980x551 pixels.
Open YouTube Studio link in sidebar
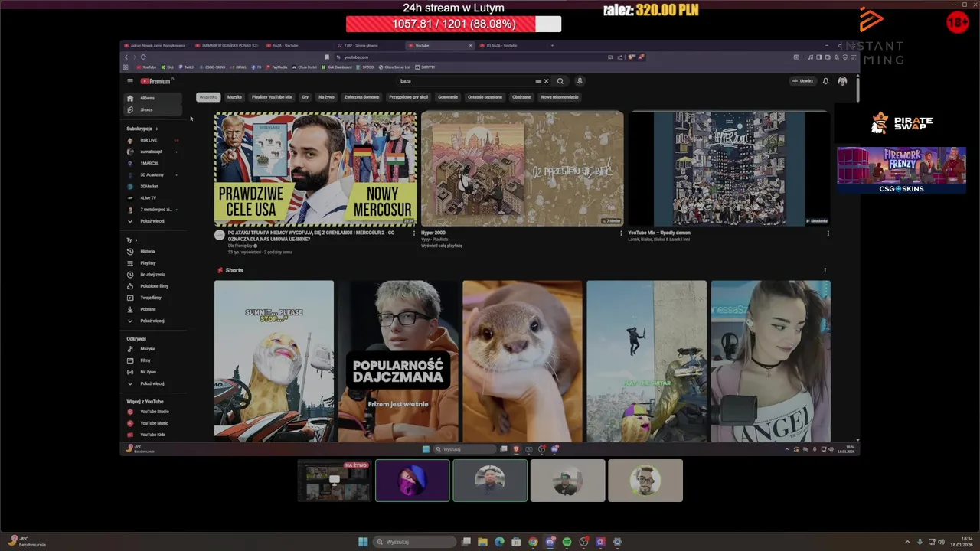pyautogui.click(x=153, y=412)
